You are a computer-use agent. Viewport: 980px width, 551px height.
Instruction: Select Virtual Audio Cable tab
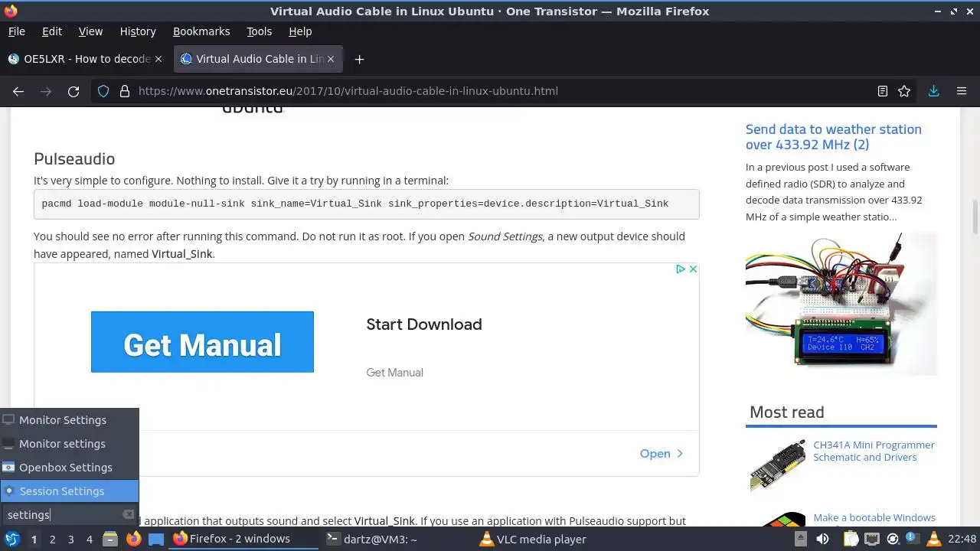pyautogui.click(x=258, y=59)
